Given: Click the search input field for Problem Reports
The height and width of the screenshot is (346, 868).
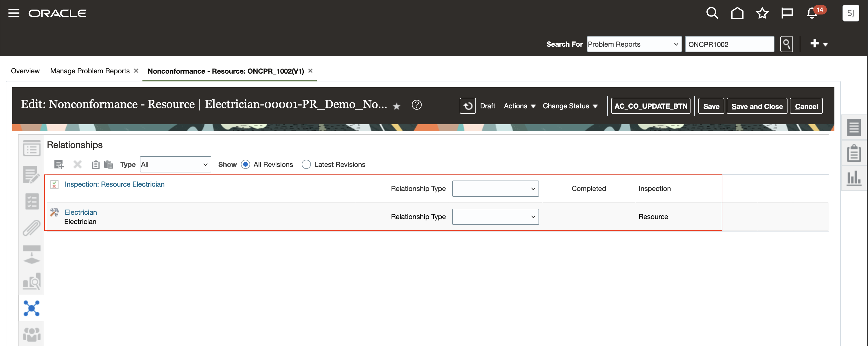Looking at the screenshot, I should click(728, 44).
